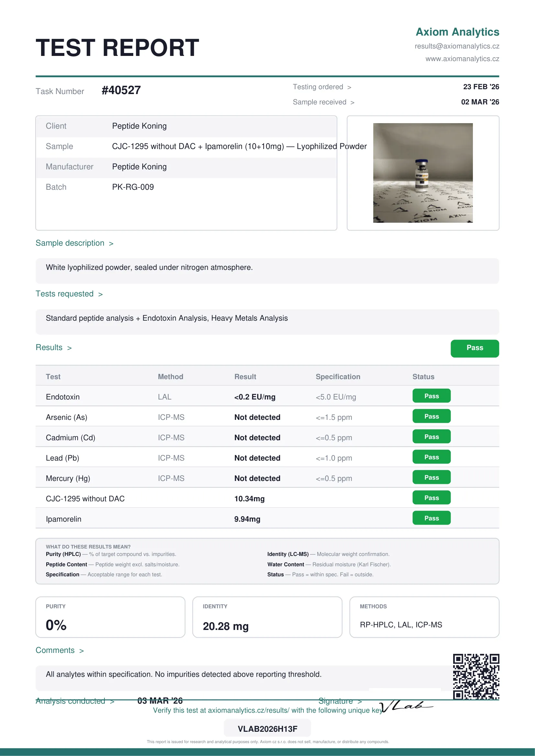Expand the Results section heading
This screenshot has height=756, width=535.
click(54, 347)
